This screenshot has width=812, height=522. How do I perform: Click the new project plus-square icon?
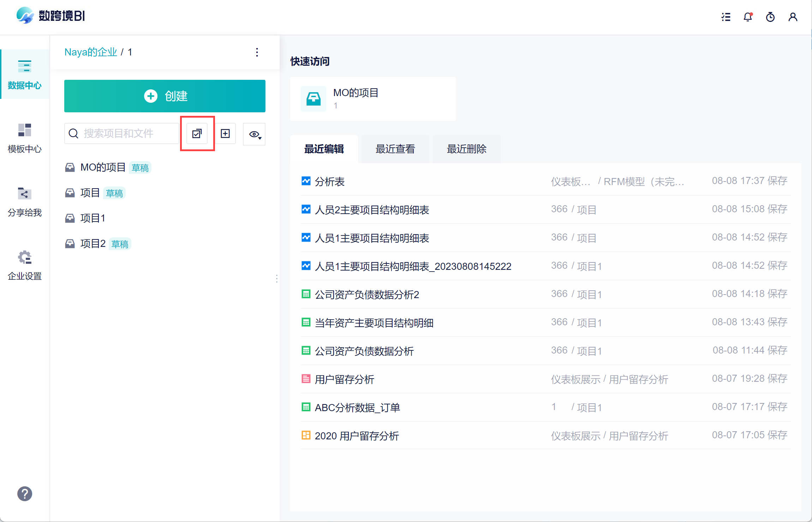[x=225, y=134]
